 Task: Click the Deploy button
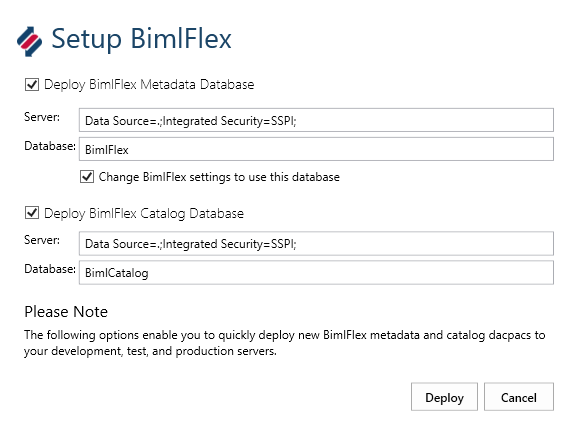pos(444,397)
